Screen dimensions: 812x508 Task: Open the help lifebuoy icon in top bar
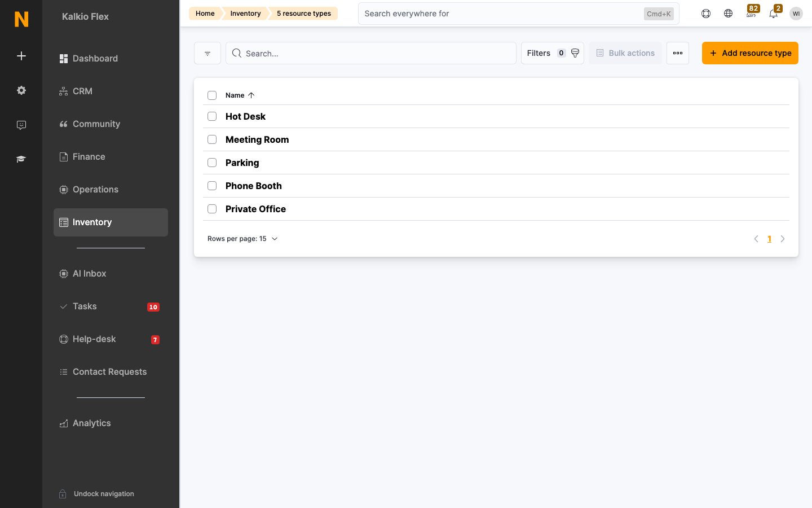tap(706, 14)
